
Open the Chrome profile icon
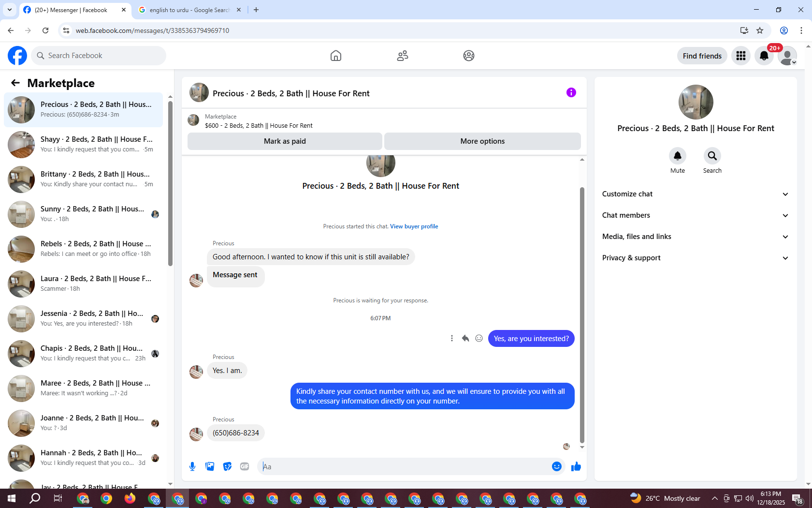point(784,30)
